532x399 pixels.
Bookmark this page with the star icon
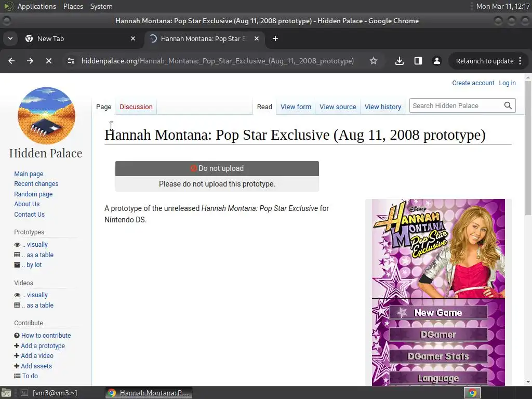[x=374, y=61]
